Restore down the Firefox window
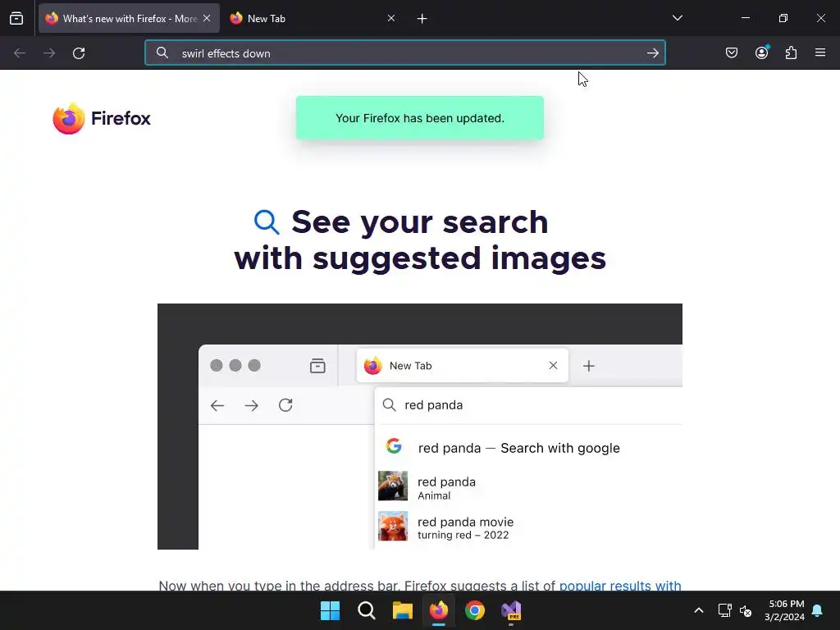 coord(783,18)
